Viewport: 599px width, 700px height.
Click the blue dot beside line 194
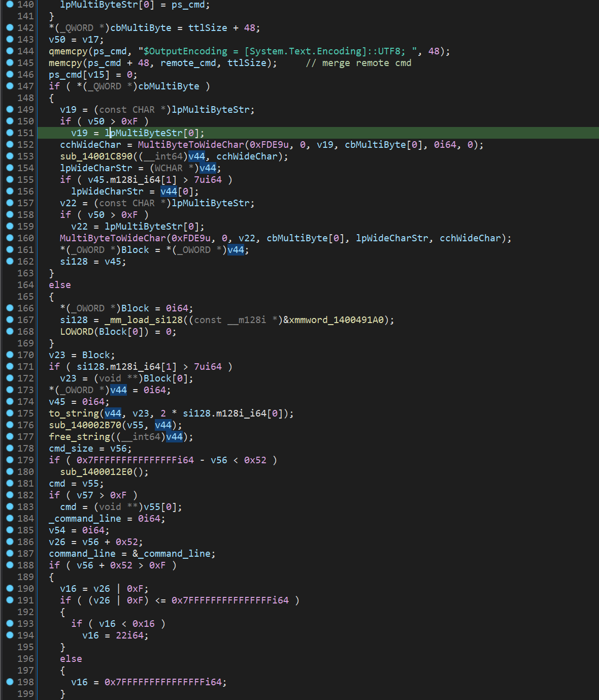(x=10, y=635)
